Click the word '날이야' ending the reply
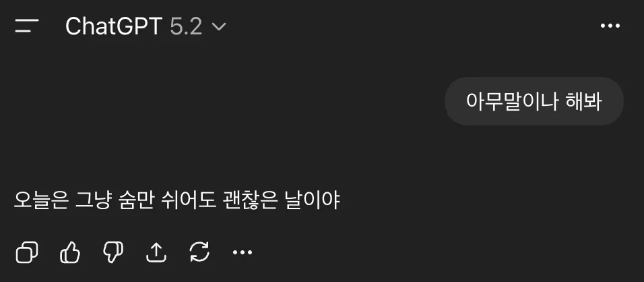 (x=312, y=201)
